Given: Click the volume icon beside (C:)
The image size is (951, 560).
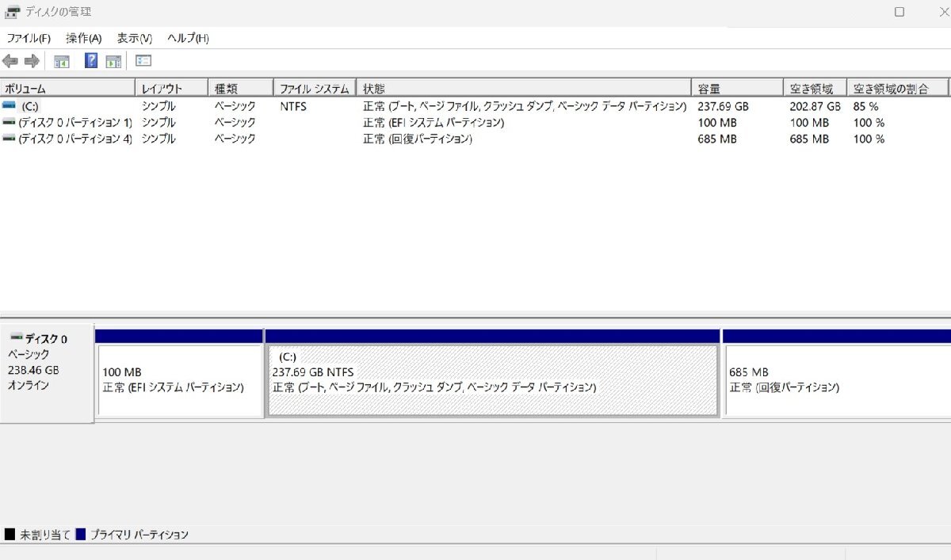Looking at the screenshot, I should 8,105.
